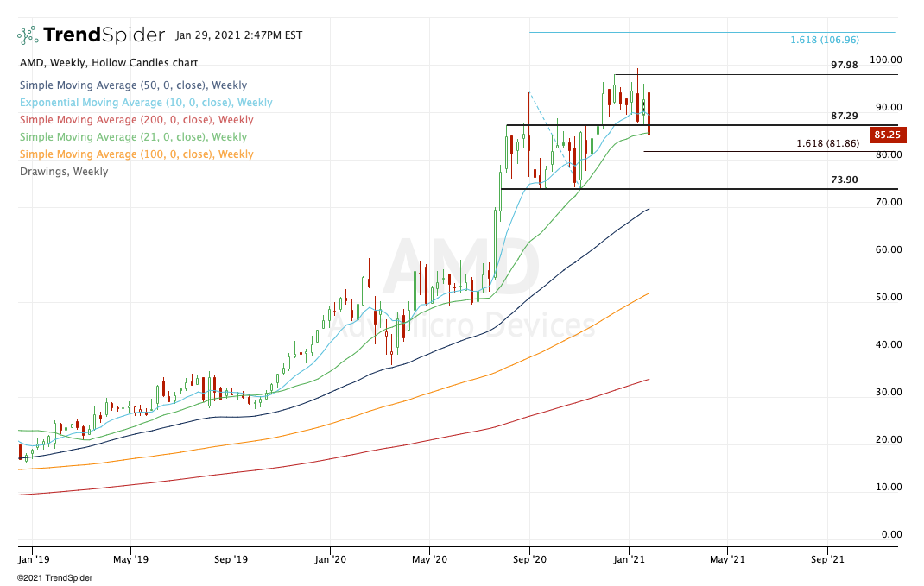Click the 40.00 price axis label
Image resolution: width=924 pixels, height=586 pixels.
[x=889, y=344]
